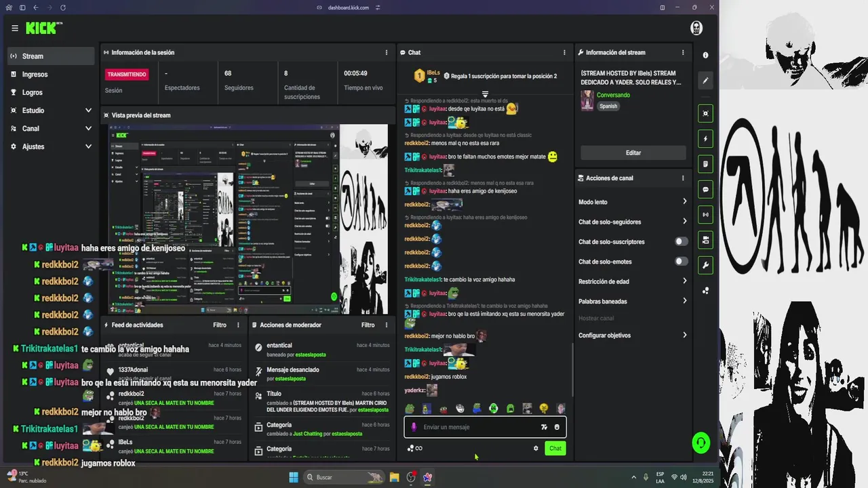Open three-dot menu of Acciones de moderador
This screenshot has width=868, height=488.
click(387, 325)
